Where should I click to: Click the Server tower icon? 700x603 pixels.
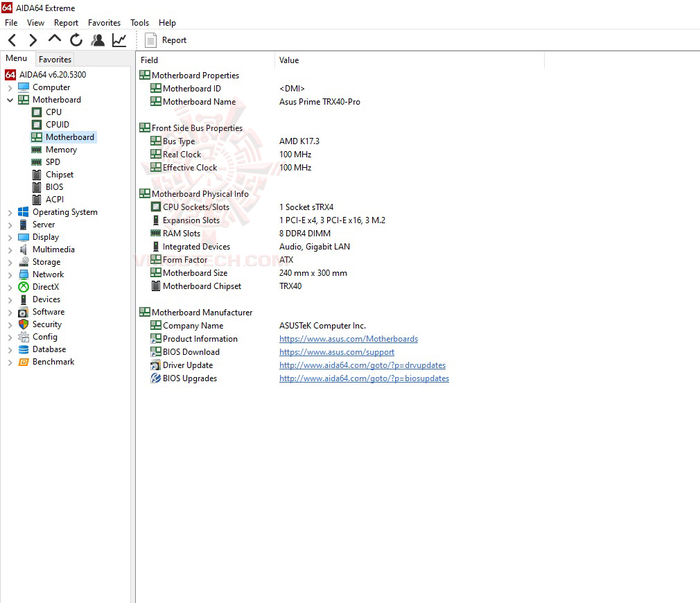pyautogui.click(x=23, y=225)
